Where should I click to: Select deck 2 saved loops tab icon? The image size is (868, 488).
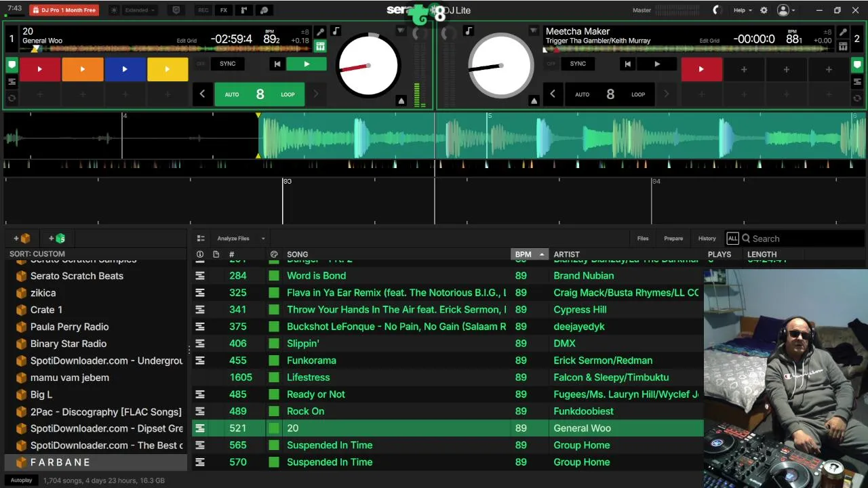[857, 82]
